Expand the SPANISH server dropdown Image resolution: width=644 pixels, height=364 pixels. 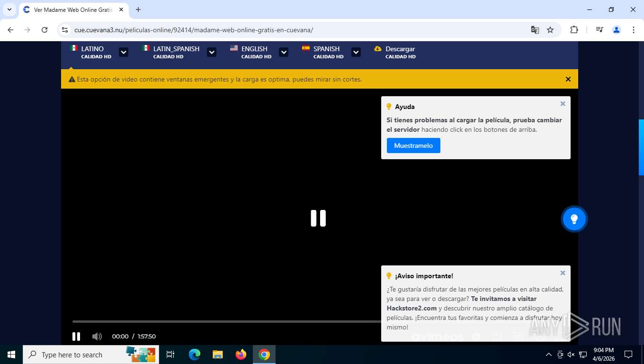coord(356,52)
